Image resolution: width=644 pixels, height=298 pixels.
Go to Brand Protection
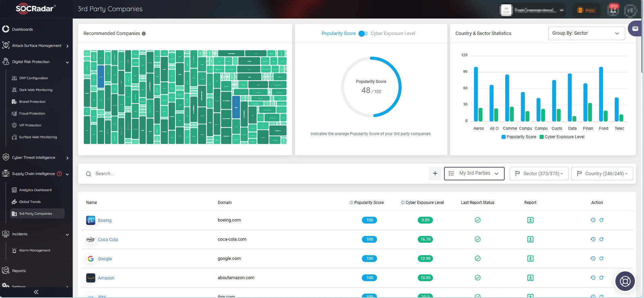tap(32, 101)
